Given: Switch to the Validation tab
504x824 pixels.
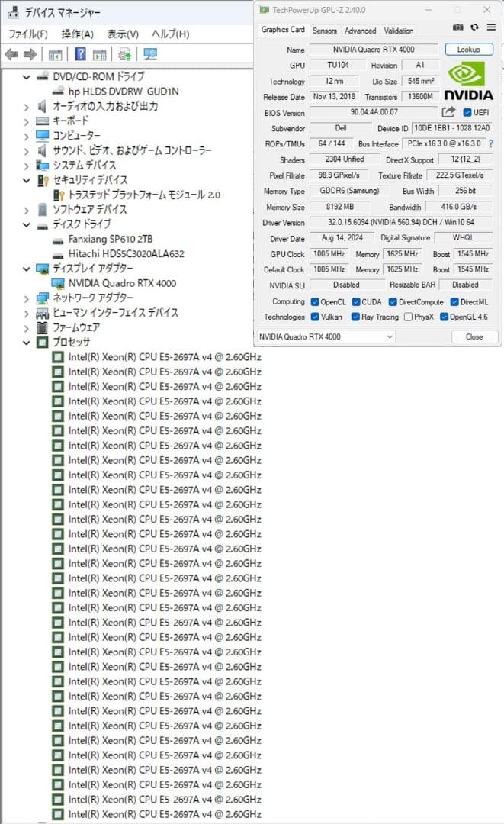Looking at the screenshot, I should (x=399, y=31).
